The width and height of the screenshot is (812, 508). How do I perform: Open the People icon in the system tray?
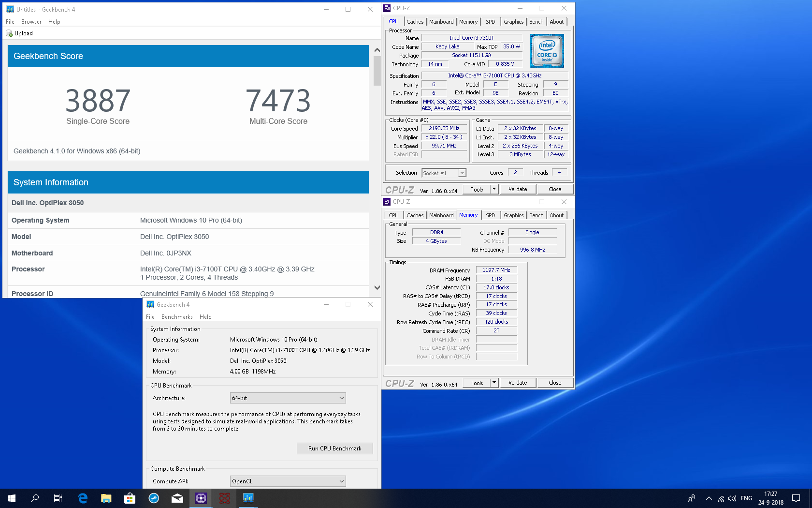click(x=692, y=498)
